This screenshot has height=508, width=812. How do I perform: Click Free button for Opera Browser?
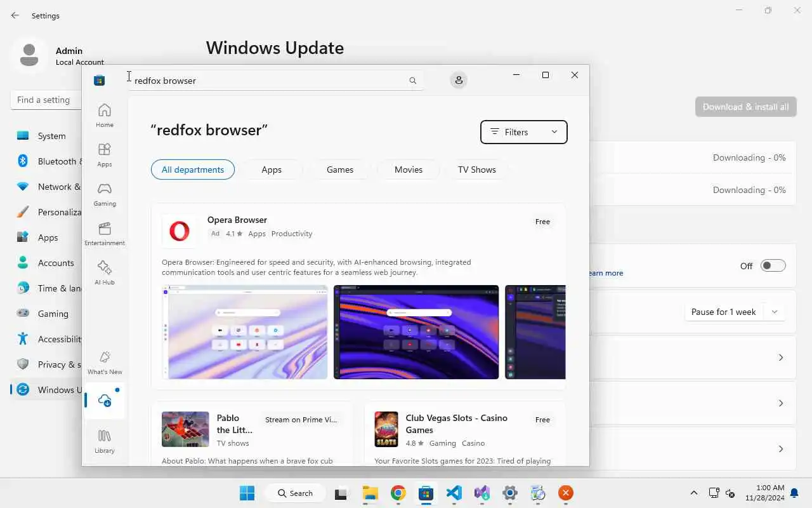[542, 222]
